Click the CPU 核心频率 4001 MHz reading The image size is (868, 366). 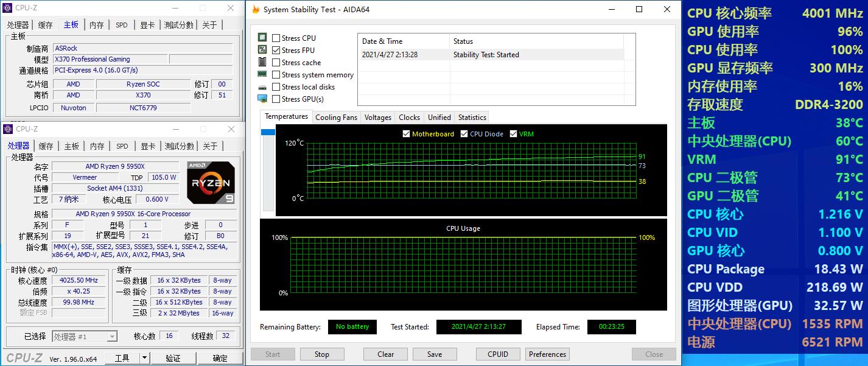click(x=775, y=13)
